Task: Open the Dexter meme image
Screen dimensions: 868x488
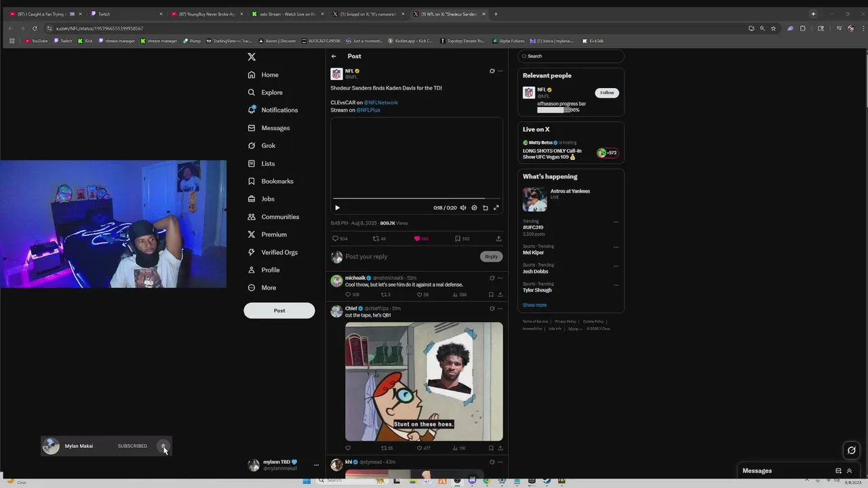Action: (424, 382)
